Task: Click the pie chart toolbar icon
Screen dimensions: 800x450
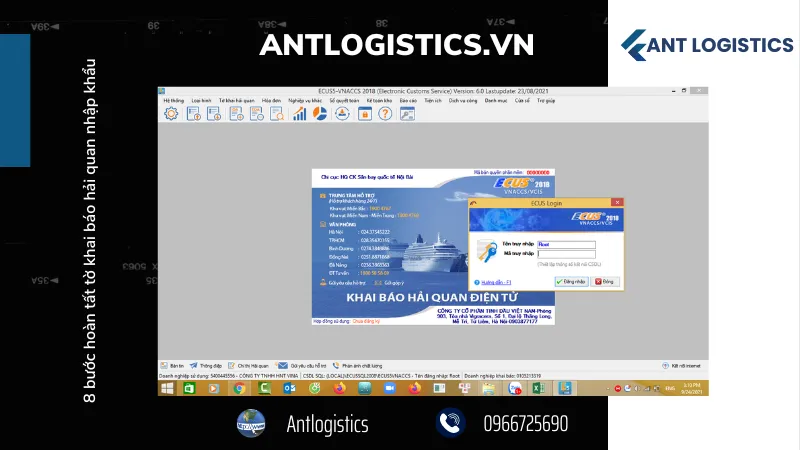Action: (x=321, y=113)
